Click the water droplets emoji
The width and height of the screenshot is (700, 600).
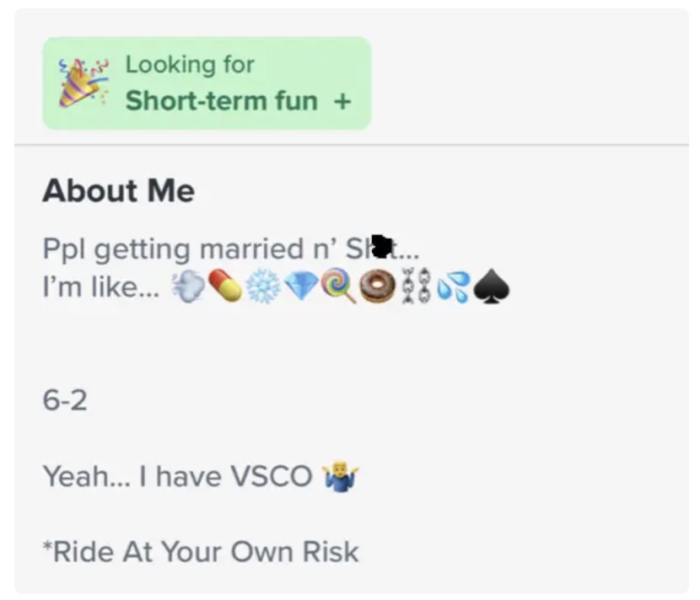[452, 288]
